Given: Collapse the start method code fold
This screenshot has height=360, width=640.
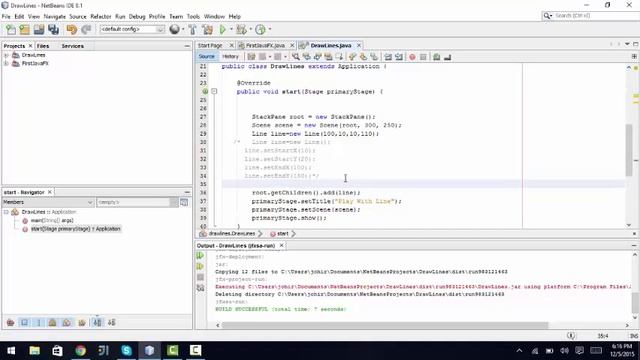Looking at the screenshot, I should click(x=214, y=91).
